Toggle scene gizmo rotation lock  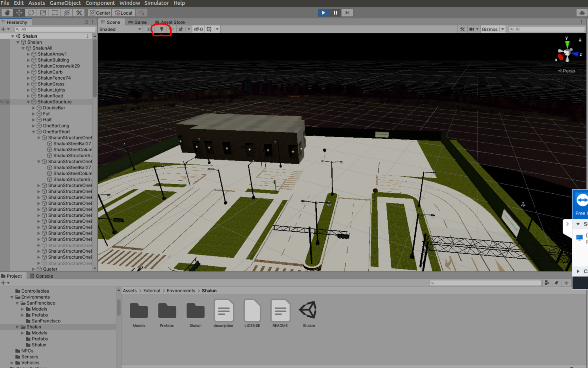[580, 40]
